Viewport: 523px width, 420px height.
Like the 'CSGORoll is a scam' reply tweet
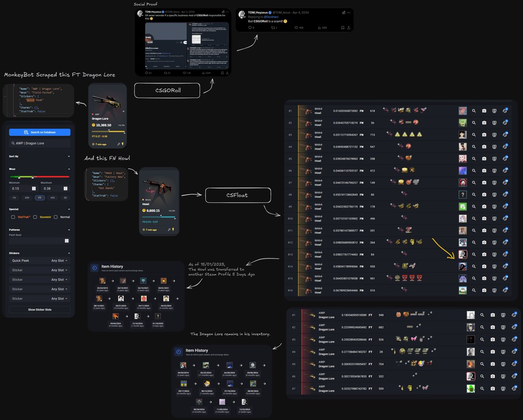(x=296, y=27)
